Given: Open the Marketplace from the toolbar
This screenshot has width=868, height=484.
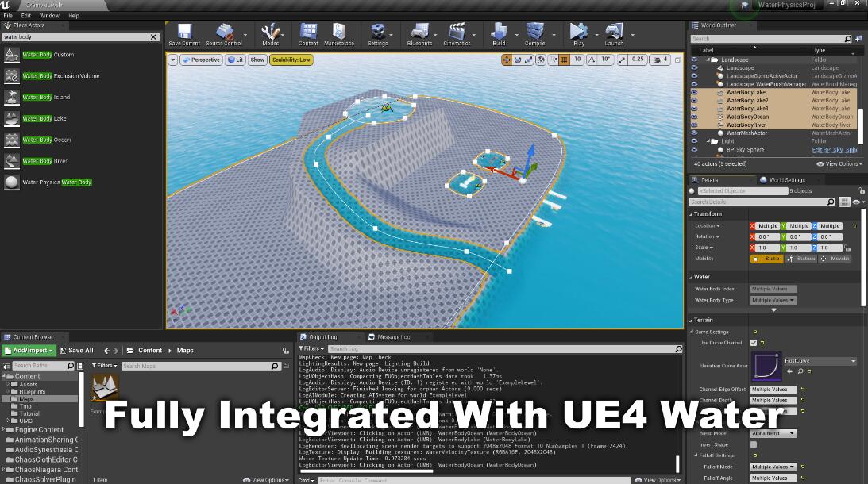Looking at the screenshot, I should tap(339, 33).
